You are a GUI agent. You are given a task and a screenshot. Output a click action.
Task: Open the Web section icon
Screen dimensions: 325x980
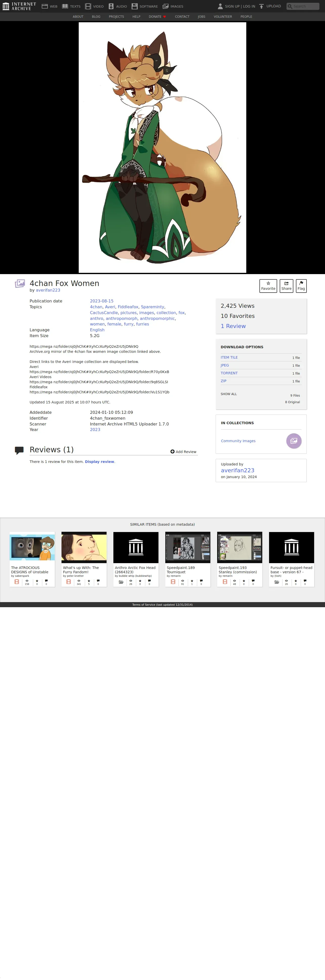[45, 7]
